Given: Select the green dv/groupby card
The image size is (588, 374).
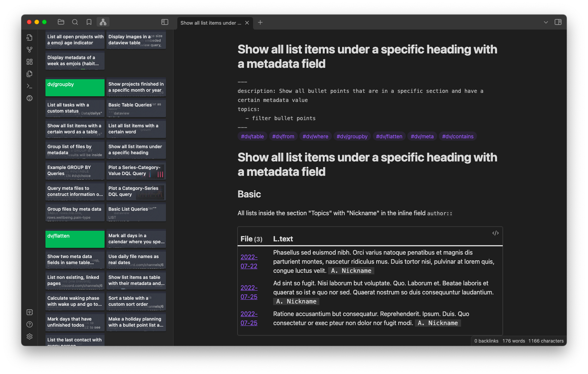Looking at the screenshot, I should [x=75, y=88].
